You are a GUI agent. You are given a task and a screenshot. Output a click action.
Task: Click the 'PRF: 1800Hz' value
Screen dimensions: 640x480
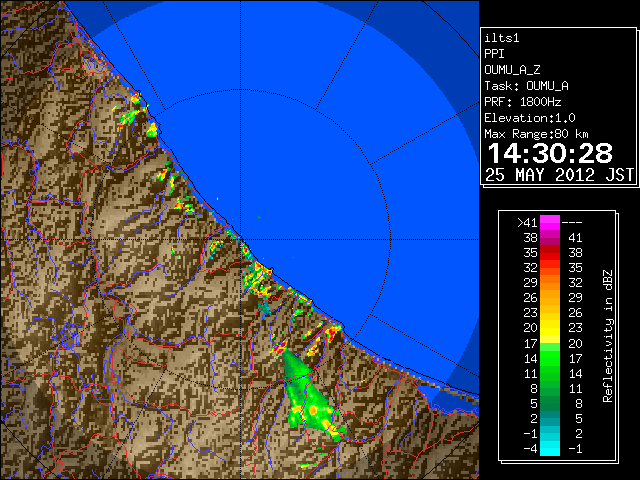pyautogui.click(x=523, y=102)
